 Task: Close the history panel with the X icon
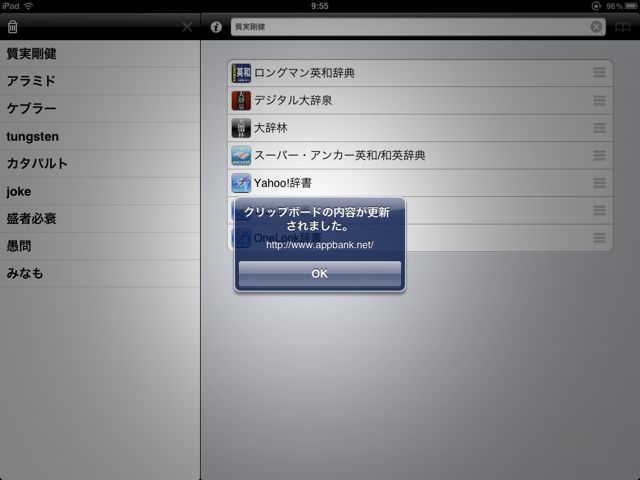coord(187,27)
